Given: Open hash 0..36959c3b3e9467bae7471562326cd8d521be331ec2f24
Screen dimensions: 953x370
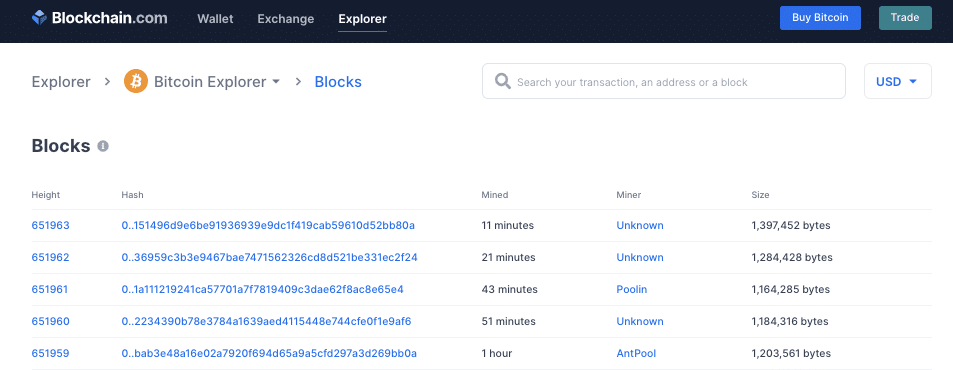Looking at the screenshot, I should coord(269,258).
